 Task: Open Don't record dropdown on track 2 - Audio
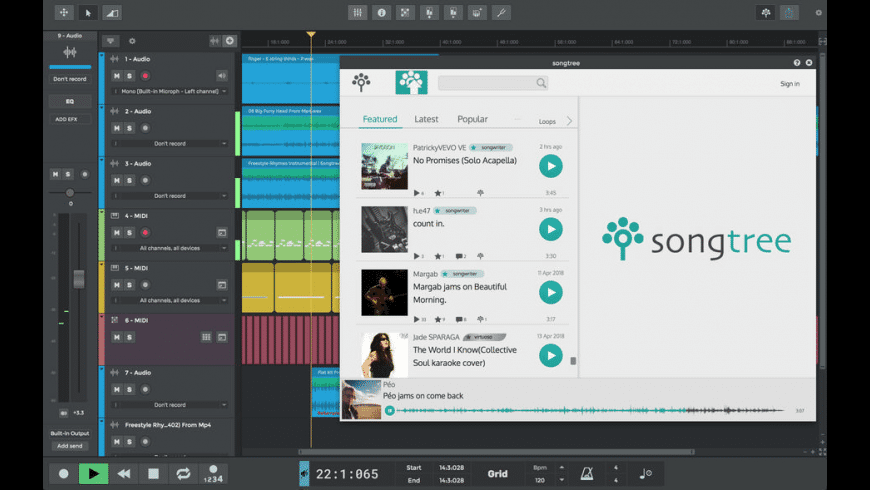click(x=170, y=143)
